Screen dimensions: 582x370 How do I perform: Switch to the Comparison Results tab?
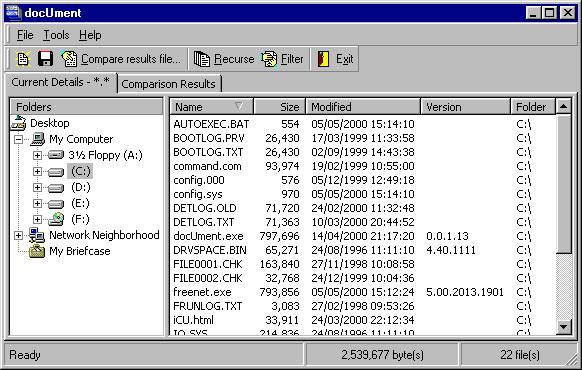tap(169, 84)
